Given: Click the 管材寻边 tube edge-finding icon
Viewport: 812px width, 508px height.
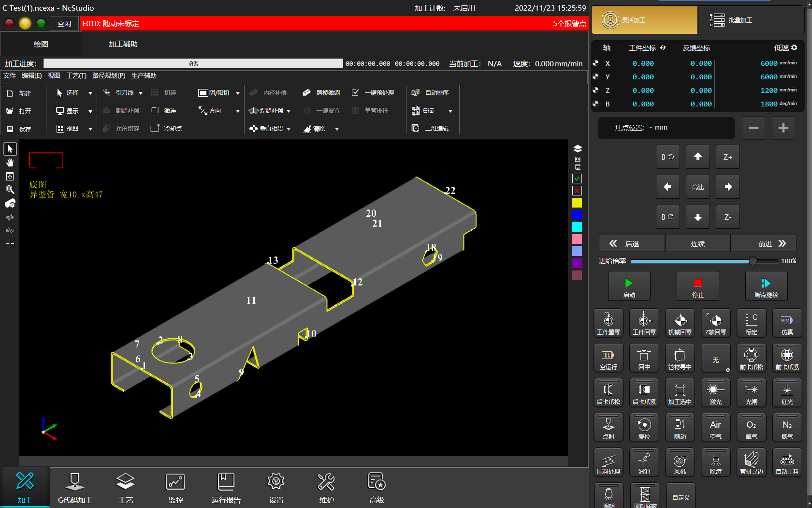Looking at the screenshot, I should [x=751, y=462].
